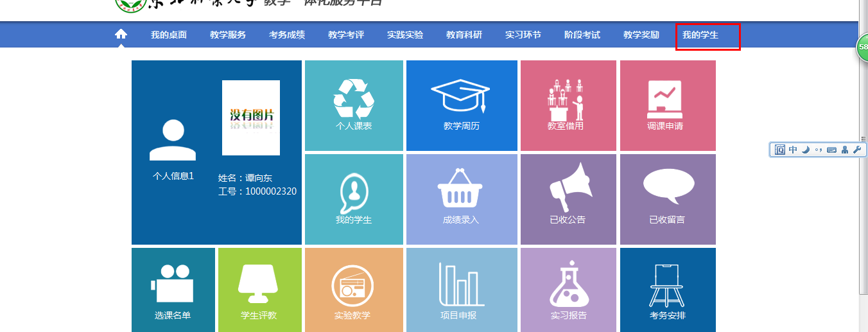
Task: Open the 已收留言 speech bubble tile
Action: pos(667,198)
